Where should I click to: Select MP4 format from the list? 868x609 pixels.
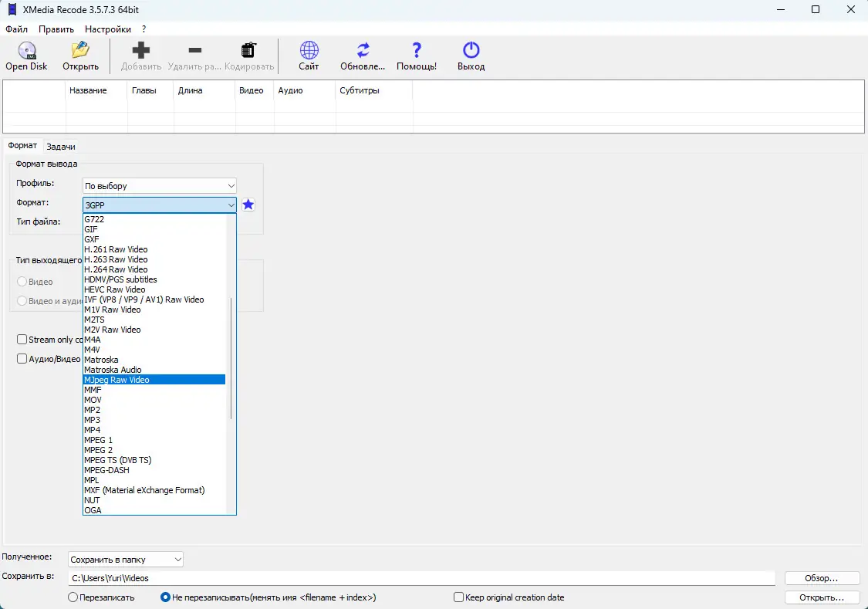tap(154, 430)
